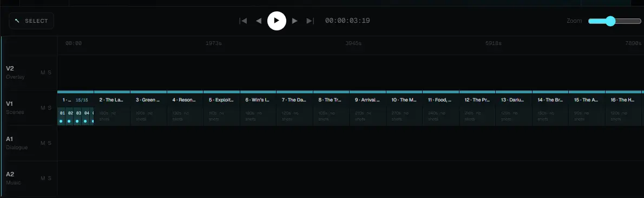Select scene clip '2 · The La...'

(112, 108)
